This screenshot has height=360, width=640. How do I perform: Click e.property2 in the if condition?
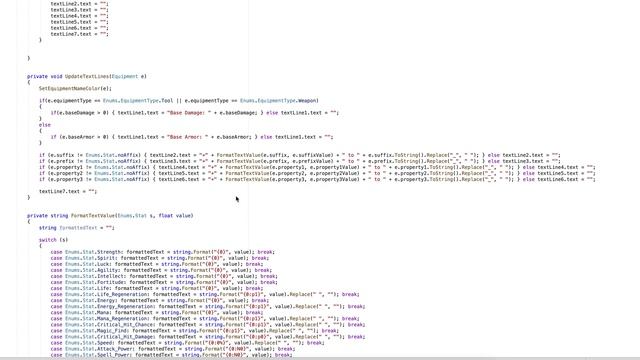(x=65, y=173)
